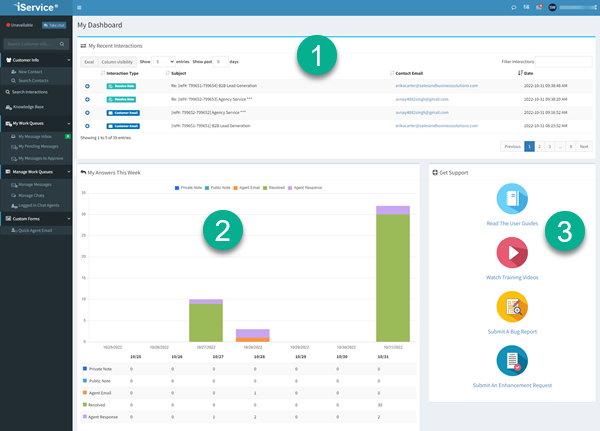This screenshot has width=600, height=431.
Task: Click Watch Training Videos play icon
Action: [x=512, y=253]
